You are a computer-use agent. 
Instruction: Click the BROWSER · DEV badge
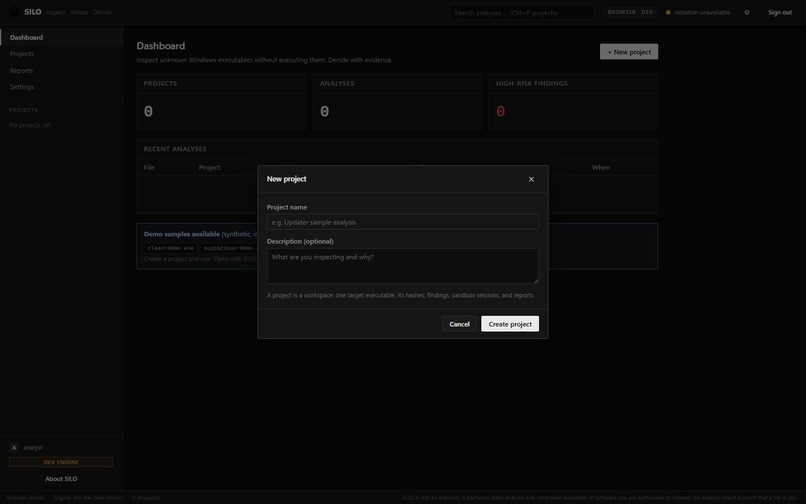[630, 12]
